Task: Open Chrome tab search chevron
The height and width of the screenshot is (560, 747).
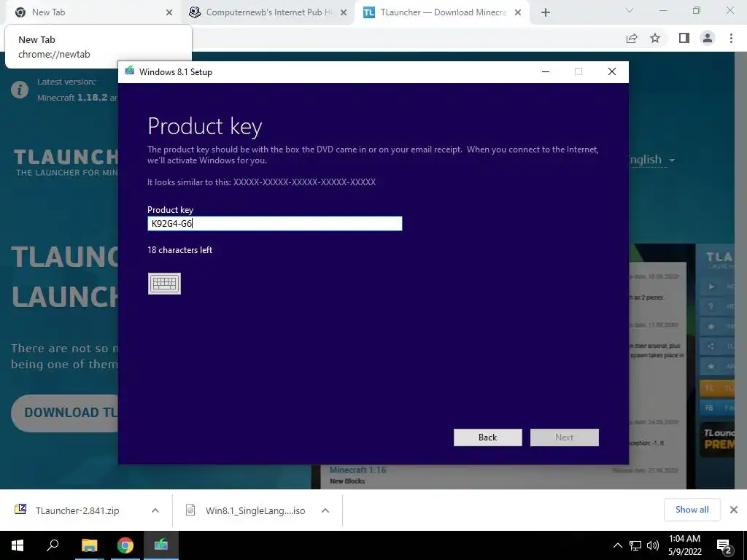Action: click(x=630, y=10)
